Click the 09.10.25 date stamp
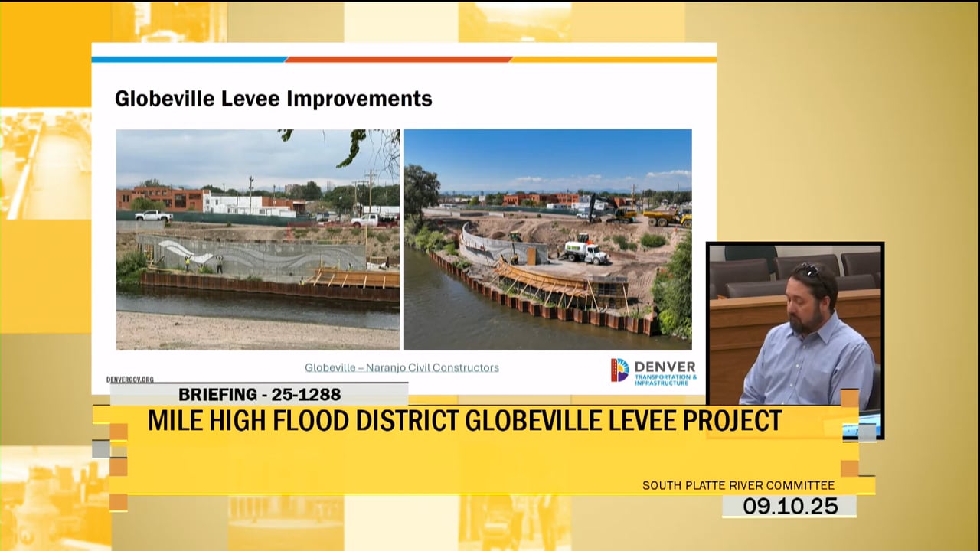 (790, 506)
